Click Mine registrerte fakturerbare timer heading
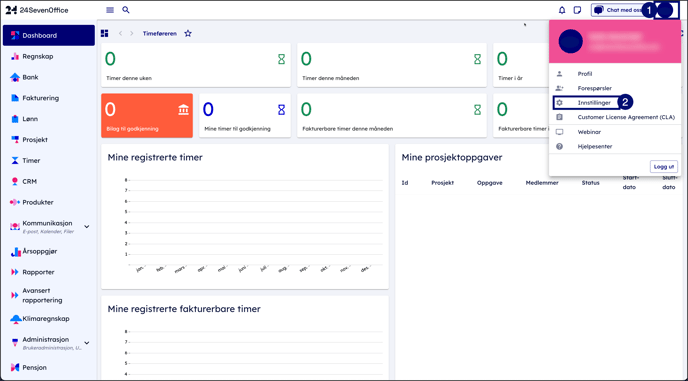This screenshot has width=688, height=381. point(184,309)
